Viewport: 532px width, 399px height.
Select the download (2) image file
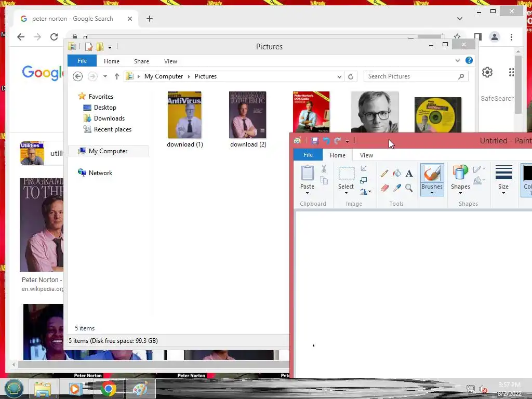tap(248, 119)
